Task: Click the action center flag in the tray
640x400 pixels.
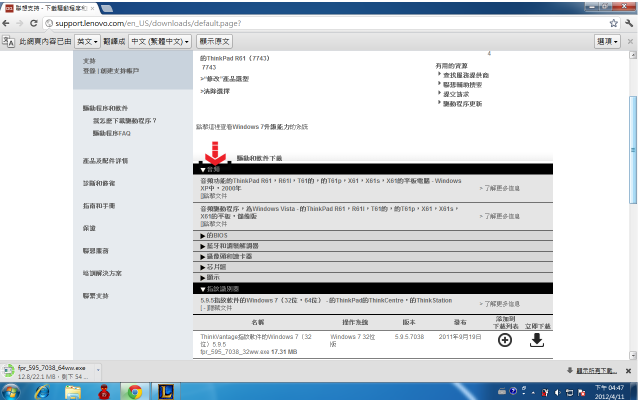Action: (x=582, y=392)
